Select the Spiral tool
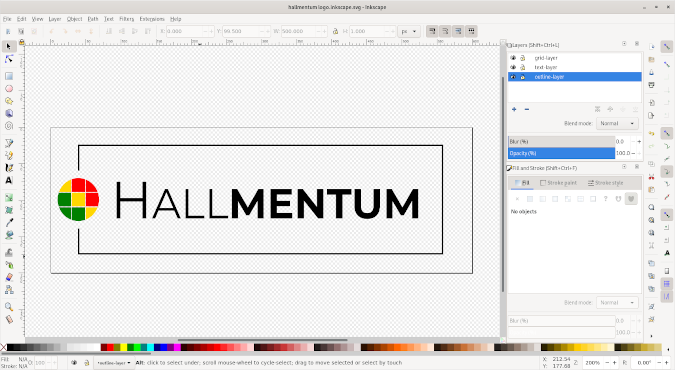This screenshot has height=370, width=675. tap(9, 126)
